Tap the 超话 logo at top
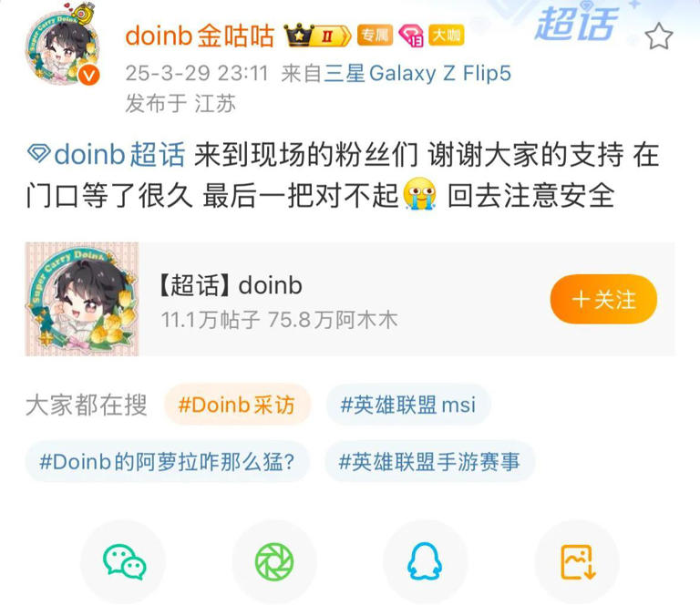700x616 pixels. coord(576,23)
